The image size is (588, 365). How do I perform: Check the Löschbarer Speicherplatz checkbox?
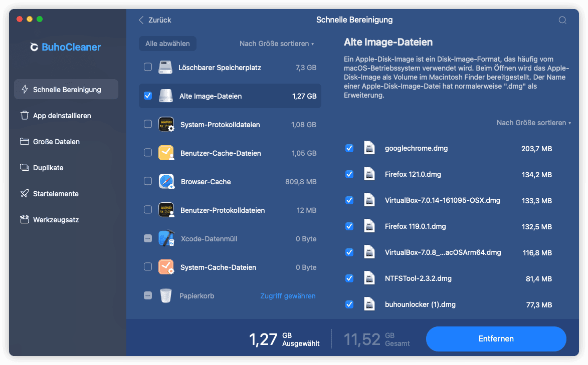coord(148,67)
